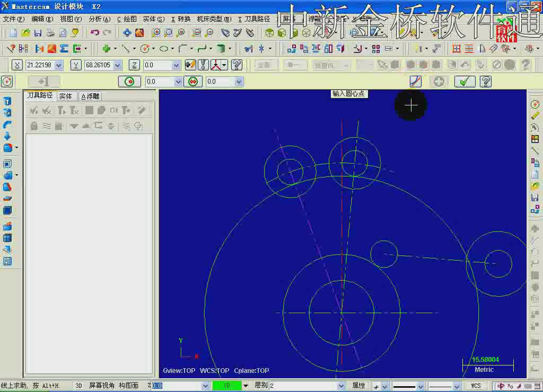Click the red grid icon in toolbar
This screenshot has width=543, height=392.
tap(457, 49)
